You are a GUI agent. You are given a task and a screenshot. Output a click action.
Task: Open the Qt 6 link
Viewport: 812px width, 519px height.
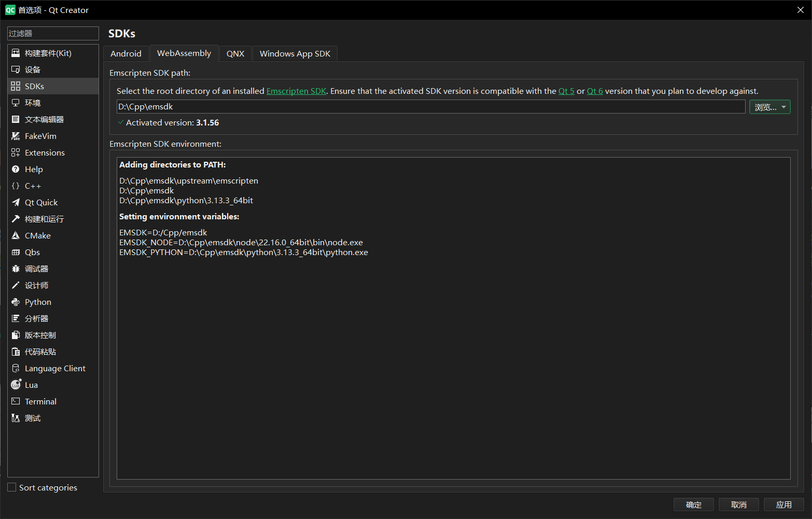(x=595, y=91)
